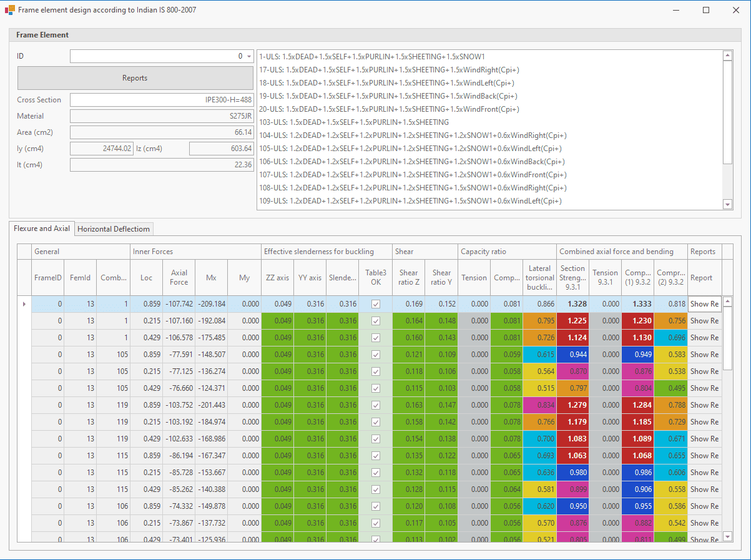Click the red 1.225 Section Strength cell
The image size is (751, 560).
572,321
